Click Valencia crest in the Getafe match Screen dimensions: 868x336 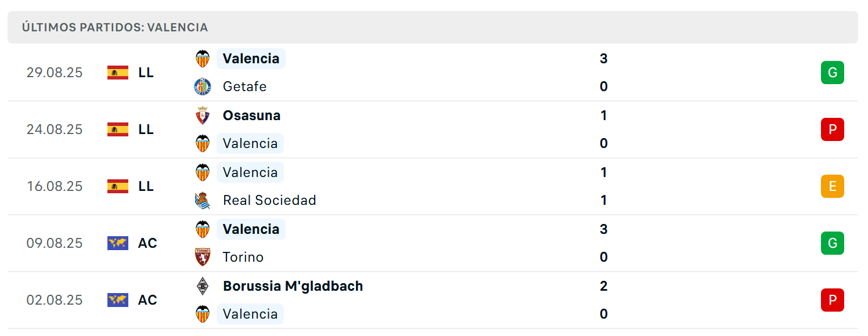pos(203,59)
